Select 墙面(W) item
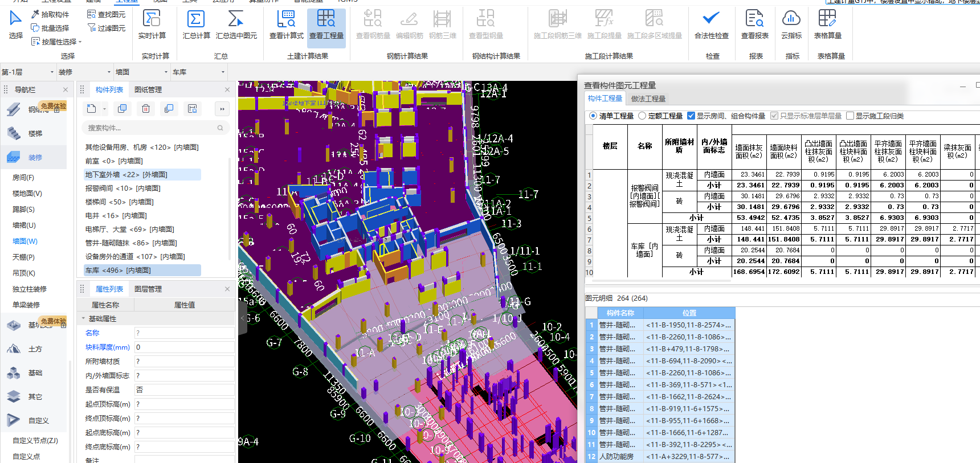This screenshot has width=980, height=463. [25, 241]
